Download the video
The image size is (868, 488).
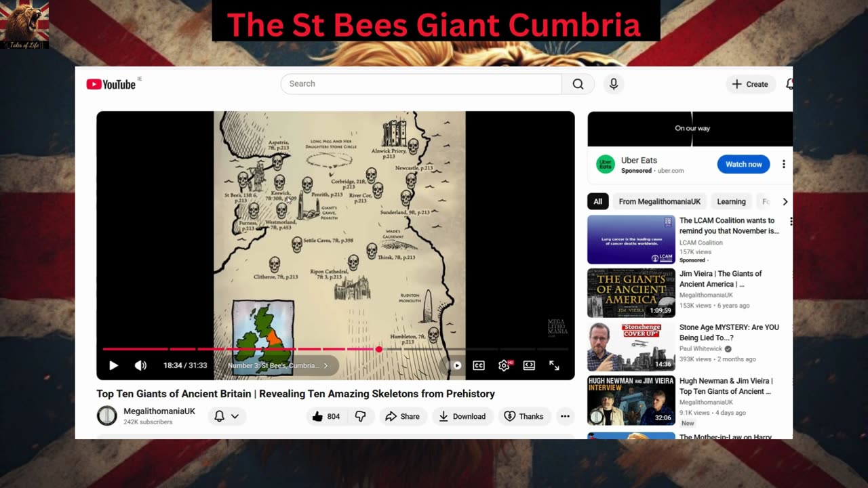tap(462, 416)
